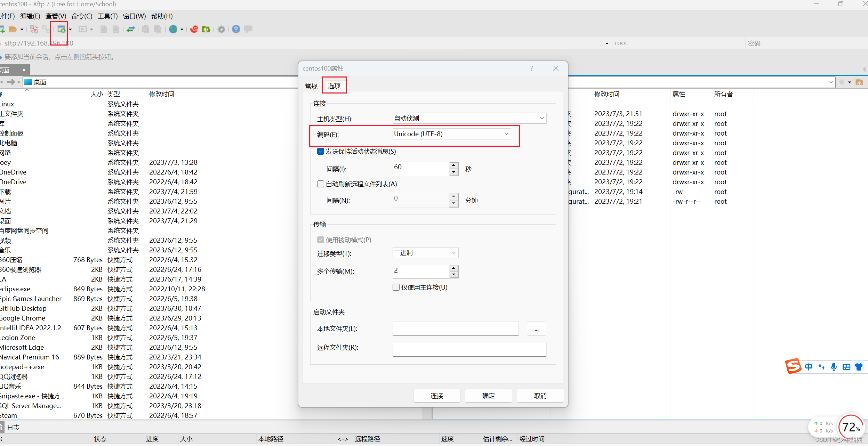The width and height of the screenshot is (868, 446).
Task: Close the 桌面 local tab
Action: (x=24, y=70)
